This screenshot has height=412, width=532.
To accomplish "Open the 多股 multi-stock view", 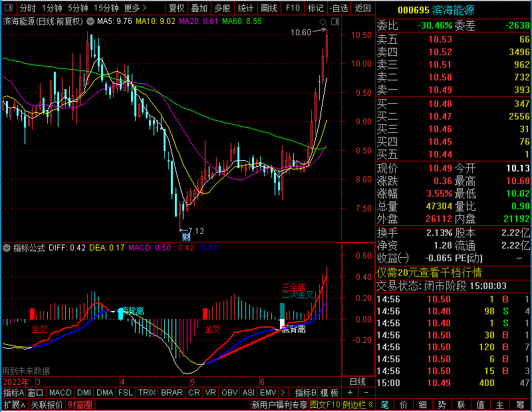I will (x=223, y=8).
